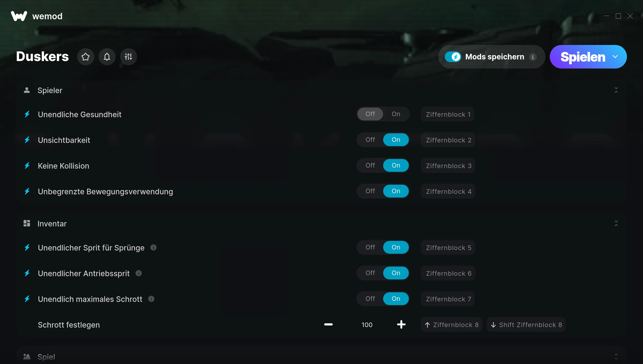Click the Ziffernblock 4 hotkey button
This screenshot has height=364, width=643.
[x=448, y=191]
